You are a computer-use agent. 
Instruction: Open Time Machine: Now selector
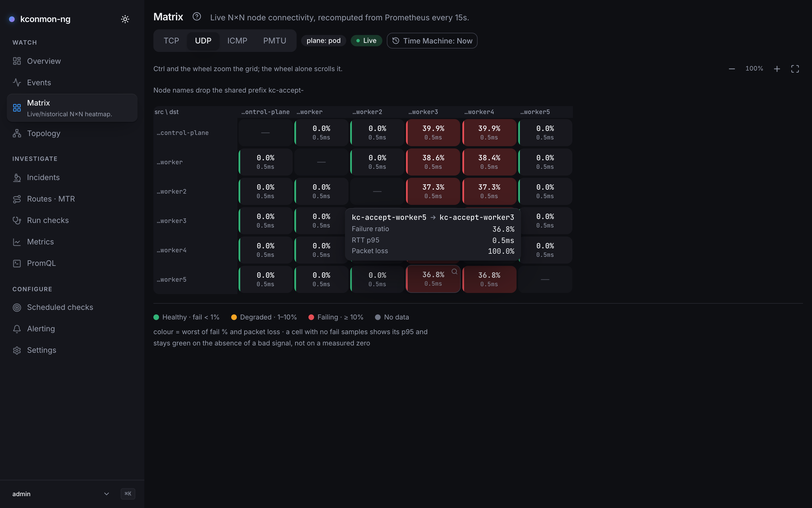pyautogui.click(x=432, y=41)
